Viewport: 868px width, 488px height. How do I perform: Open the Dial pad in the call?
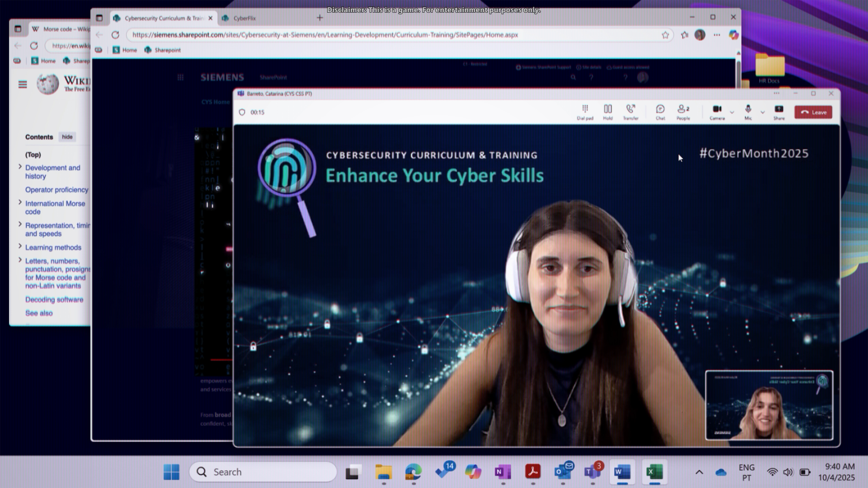(585, 112)
